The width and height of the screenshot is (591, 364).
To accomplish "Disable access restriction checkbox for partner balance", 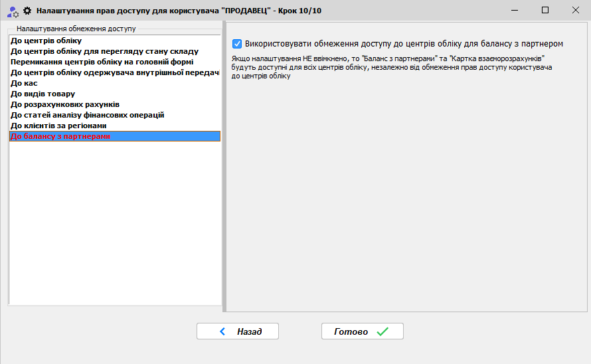I will [237, 44].
